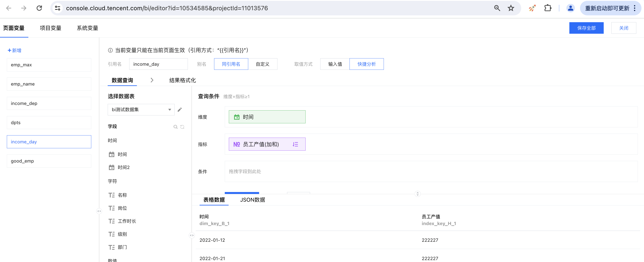644x262 pixels.
Task: Open the bi测试数据集 dataset dropdown
Action: (x=141, y=110)
